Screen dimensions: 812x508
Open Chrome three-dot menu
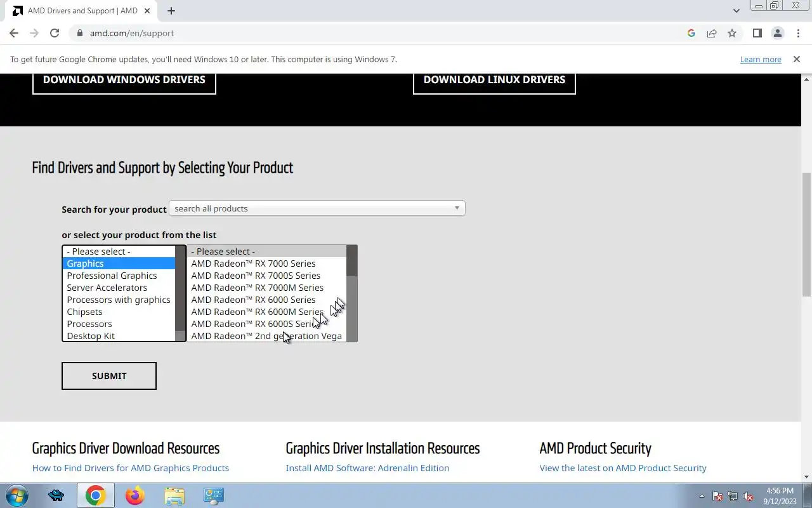point(798,33)
